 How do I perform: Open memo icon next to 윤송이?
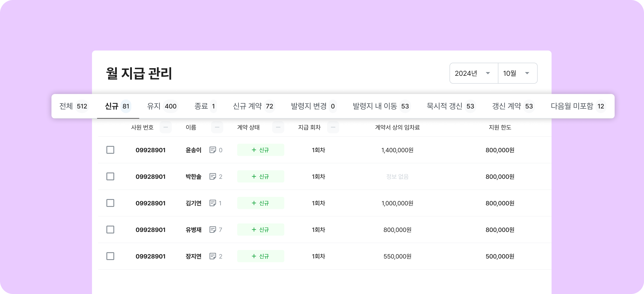(x=213, y=150)
